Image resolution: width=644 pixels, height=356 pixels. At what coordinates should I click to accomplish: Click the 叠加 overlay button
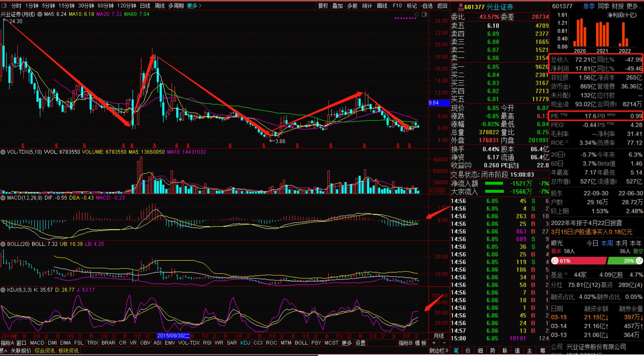(337, 6)
